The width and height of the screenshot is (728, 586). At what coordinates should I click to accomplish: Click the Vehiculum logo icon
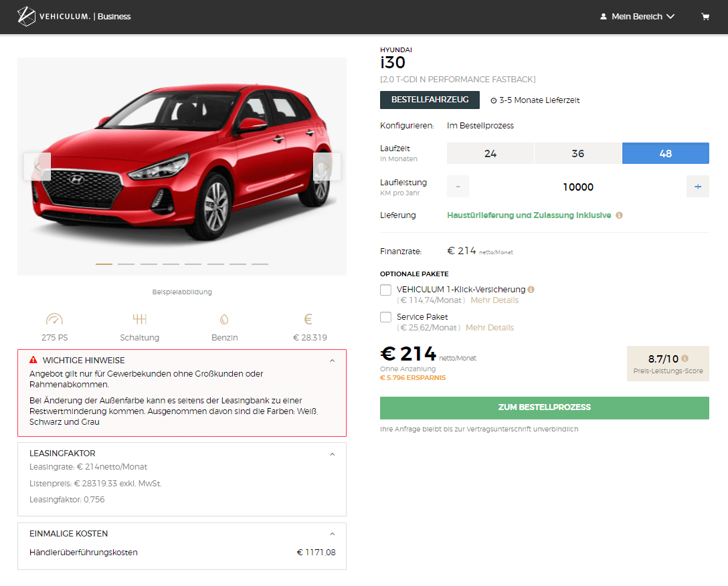coord(26,16)
